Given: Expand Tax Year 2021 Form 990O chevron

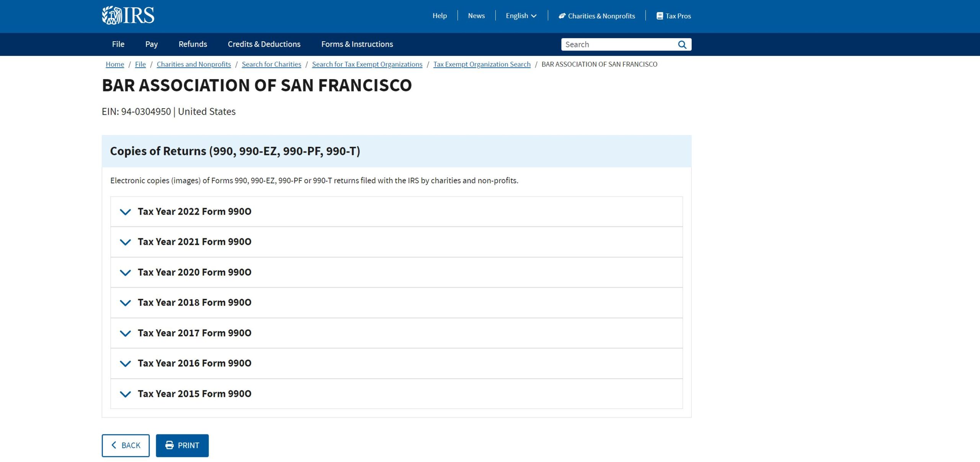Looking at the screenshot, I should click(x=125, y=242).
